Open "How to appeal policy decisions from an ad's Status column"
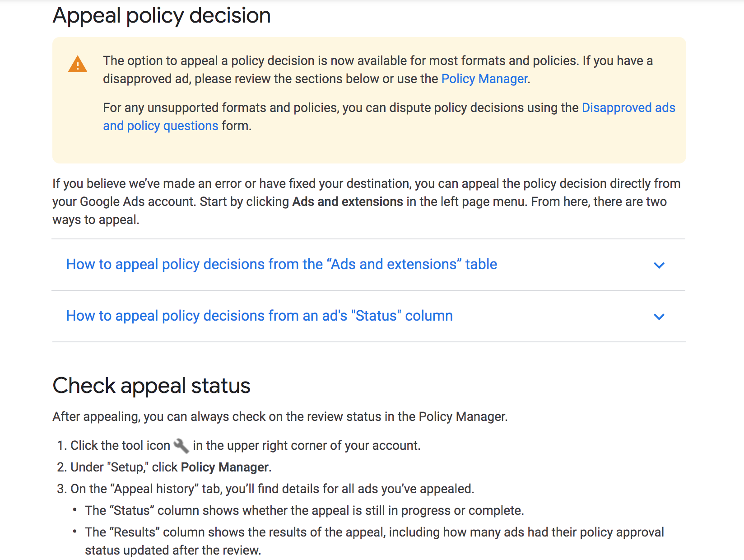The height and width of the screenshot is (560, 744). (x=259, y=316)
